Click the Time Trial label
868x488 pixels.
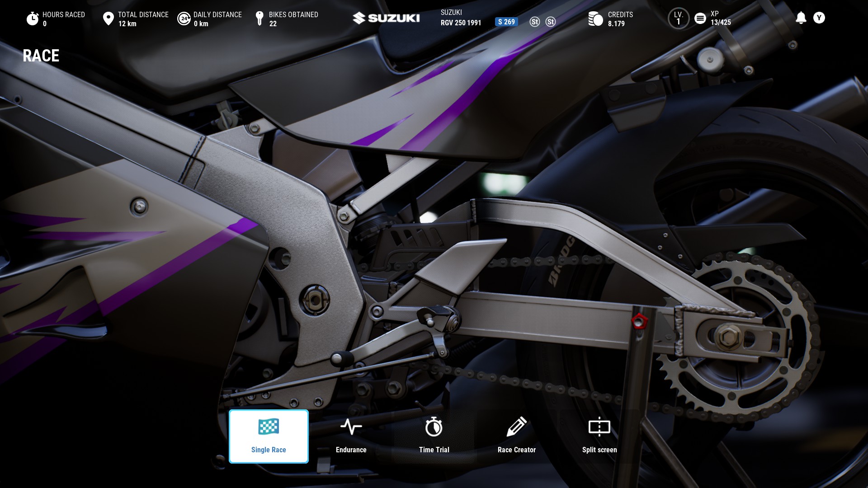434,450
